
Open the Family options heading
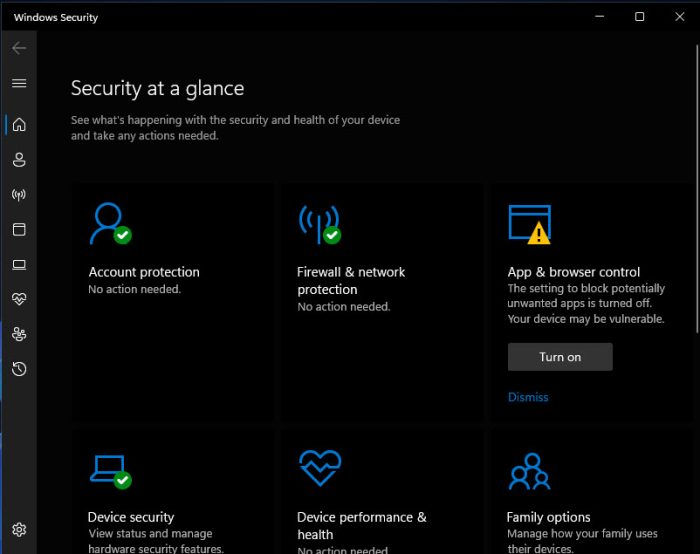click(548, 517)
